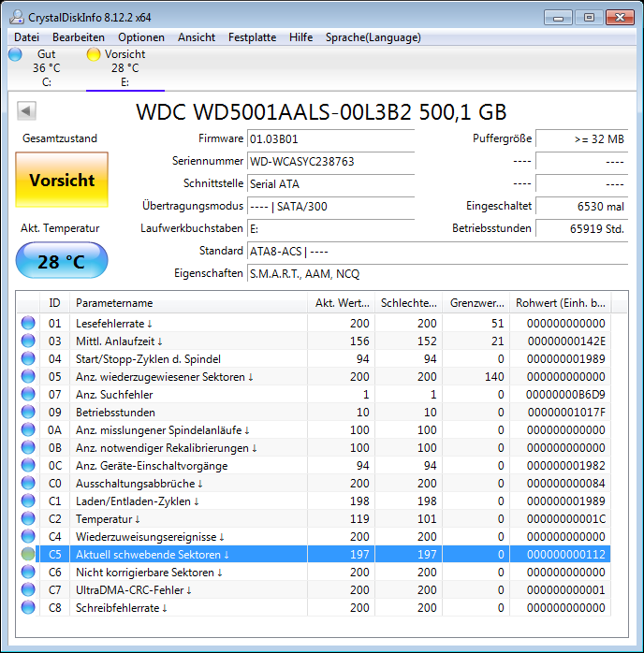Click status circle of notwendiger Rekalibrierungen row
644x653 pixels.
(x=28, y=448)
